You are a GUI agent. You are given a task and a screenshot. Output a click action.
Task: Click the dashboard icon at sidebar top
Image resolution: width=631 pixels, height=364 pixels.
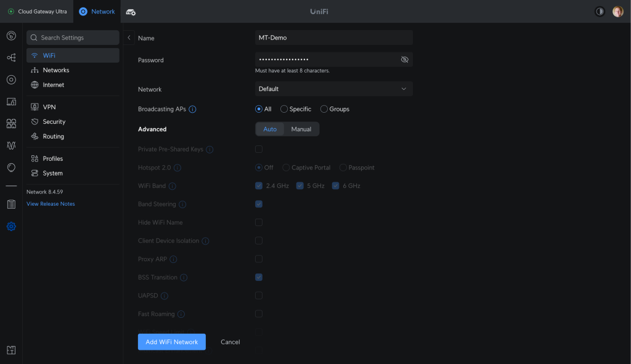click(x=11, y=36)
